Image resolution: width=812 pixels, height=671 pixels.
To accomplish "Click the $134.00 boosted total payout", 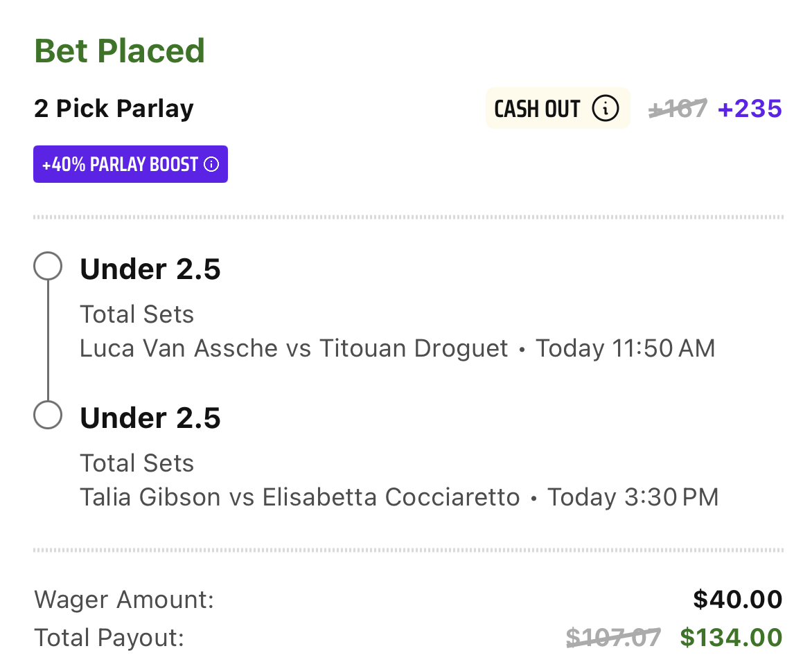I will (x=731, y=637).
